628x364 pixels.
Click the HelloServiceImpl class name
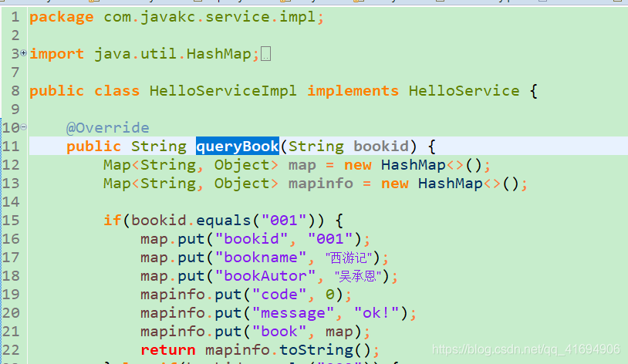click(x=223, y=91)
